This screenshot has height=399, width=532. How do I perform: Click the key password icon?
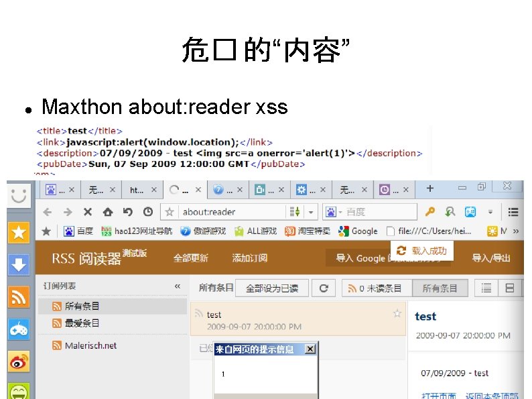pos(430,212)
